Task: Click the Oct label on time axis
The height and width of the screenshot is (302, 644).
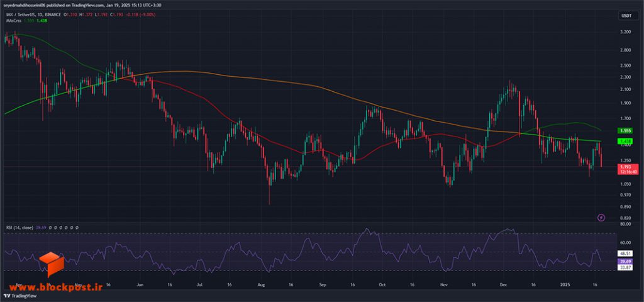Action: pyautogui.click(x=382, y=284)
